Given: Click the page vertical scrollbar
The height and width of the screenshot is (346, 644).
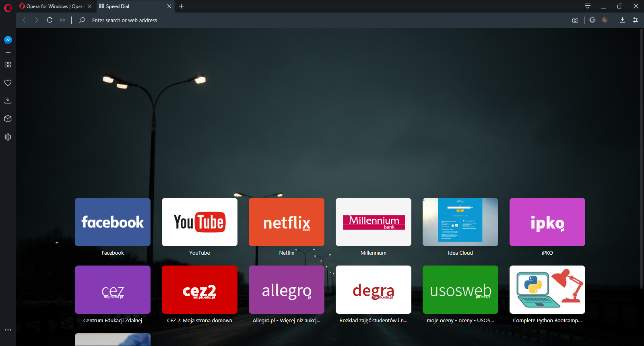Looking at the screenshot, I should tap(642, 159).
